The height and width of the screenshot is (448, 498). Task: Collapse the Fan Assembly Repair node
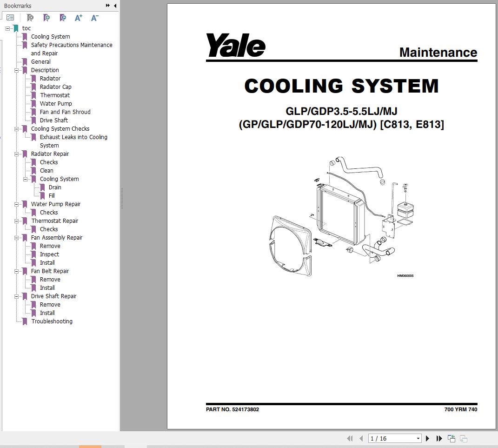pos(16,238)
